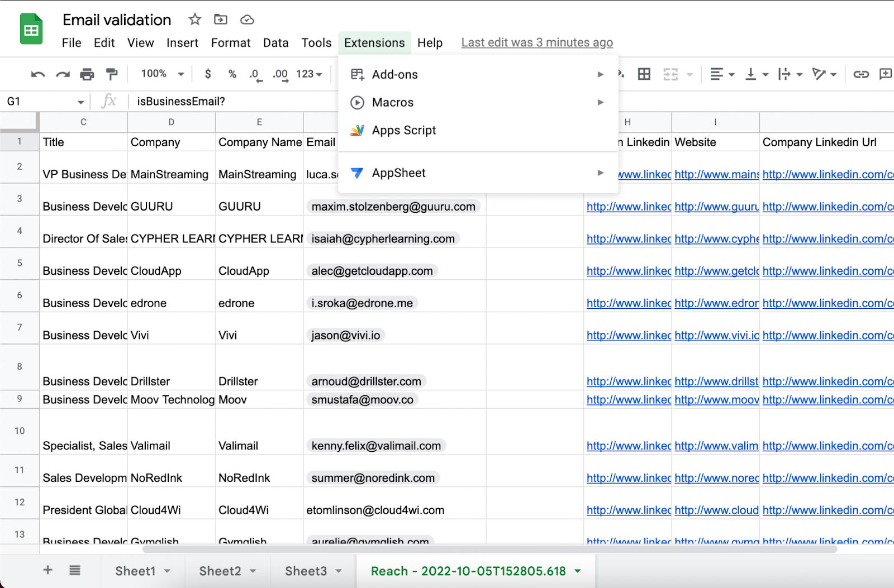Star the Email validation document
The width and height of the screenshot is (894, 588).
[x=194, y=20]
